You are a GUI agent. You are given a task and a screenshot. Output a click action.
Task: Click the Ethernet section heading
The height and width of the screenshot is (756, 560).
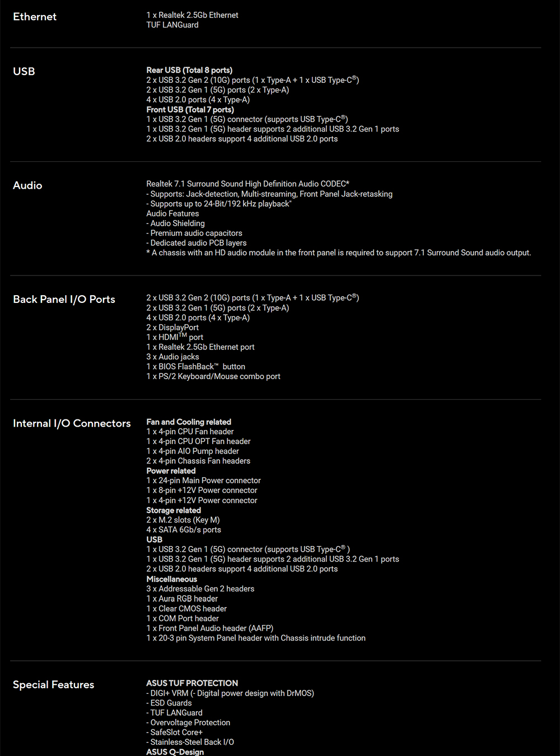coord(35,17)
